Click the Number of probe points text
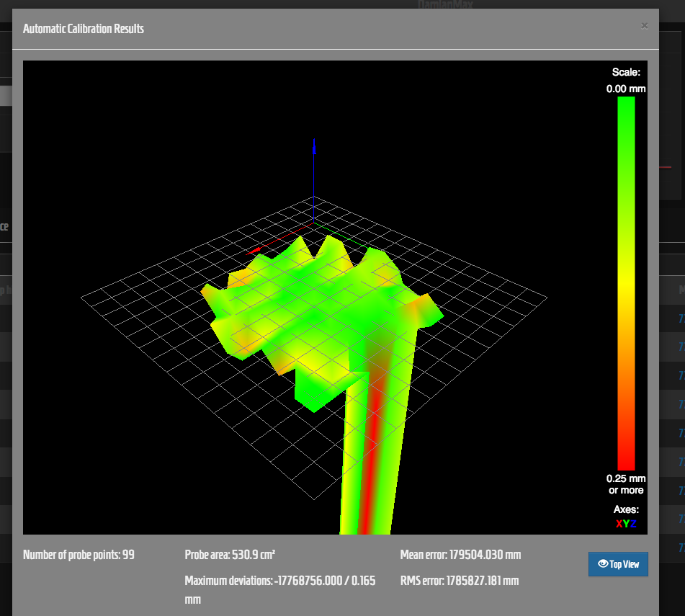The height and width of the screenshot is (616, 685). point(79,555)
